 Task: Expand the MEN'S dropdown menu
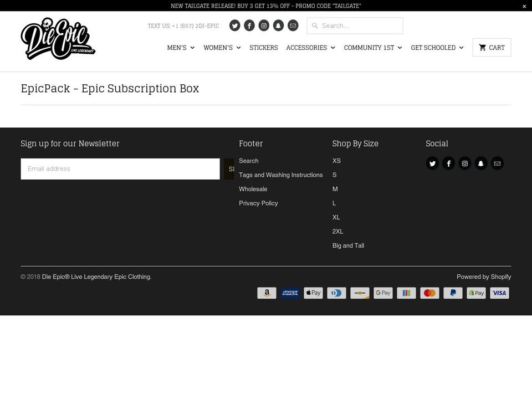coord(181,48)
